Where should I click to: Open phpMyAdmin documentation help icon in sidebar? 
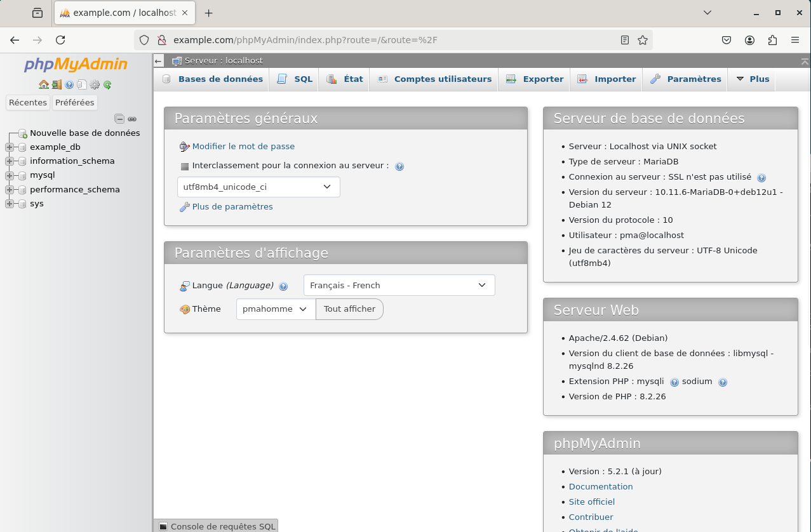click(x=69, y=84)
